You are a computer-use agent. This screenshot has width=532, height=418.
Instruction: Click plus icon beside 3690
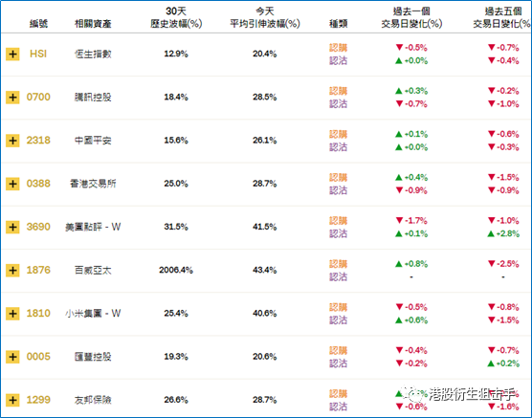[12, 227]
